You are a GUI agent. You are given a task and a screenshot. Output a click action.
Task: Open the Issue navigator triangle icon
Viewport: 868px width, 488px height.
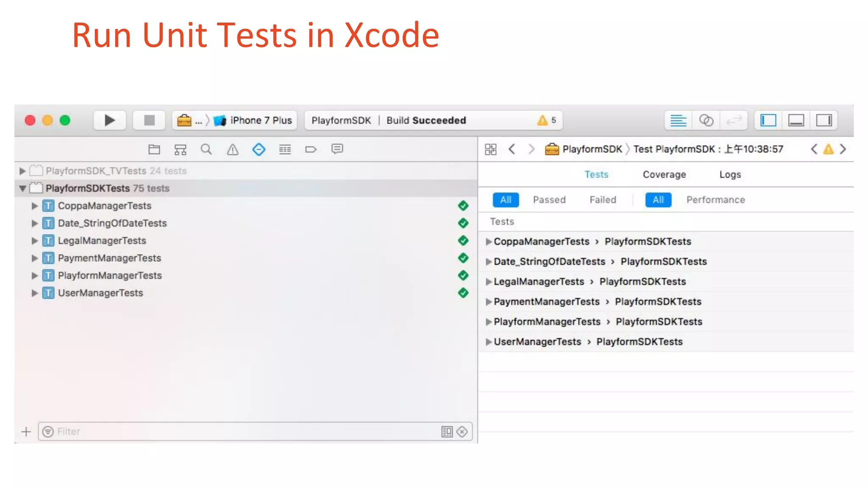[x=233, y=149]
